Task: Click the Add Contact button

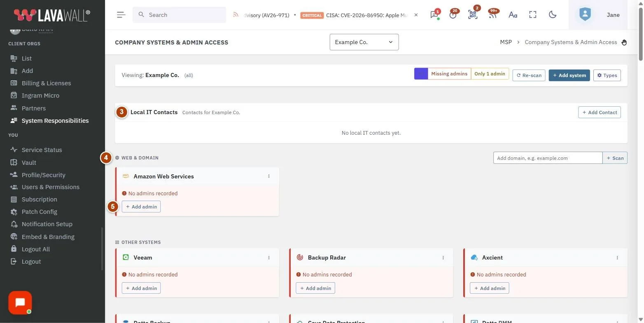Action: [x=599, y=112]
